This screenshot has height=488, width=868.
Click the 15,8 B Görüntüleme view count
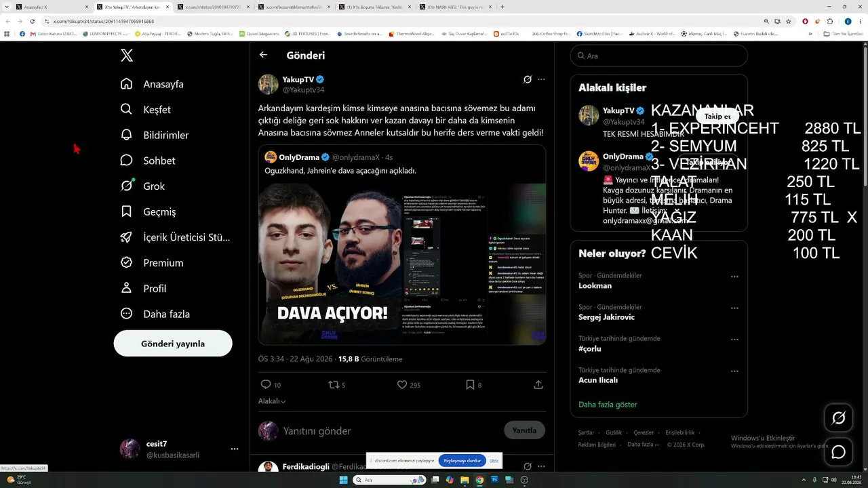coord(370,359)
